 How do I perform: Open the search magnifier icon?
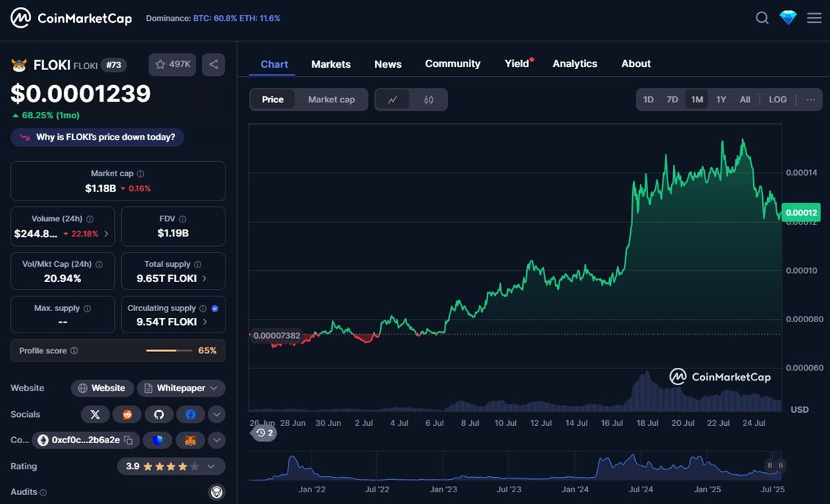click(762, 18)
